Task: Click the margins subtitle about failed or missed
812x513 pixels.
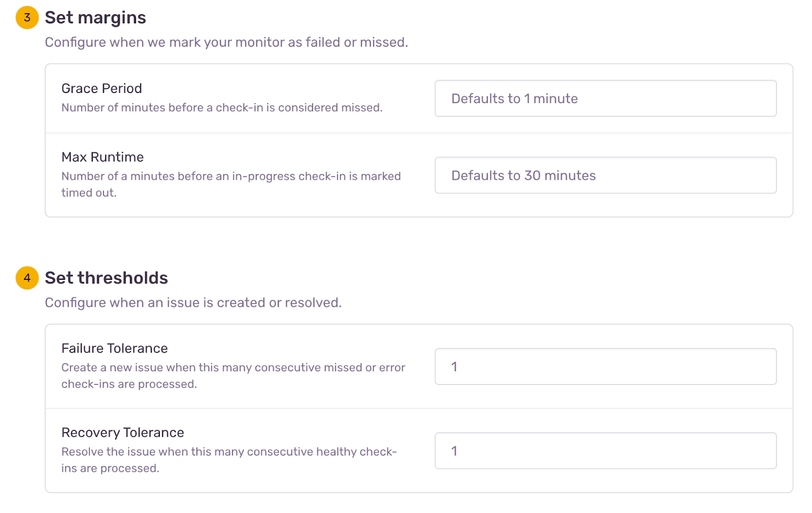Action: click(226, 42)
